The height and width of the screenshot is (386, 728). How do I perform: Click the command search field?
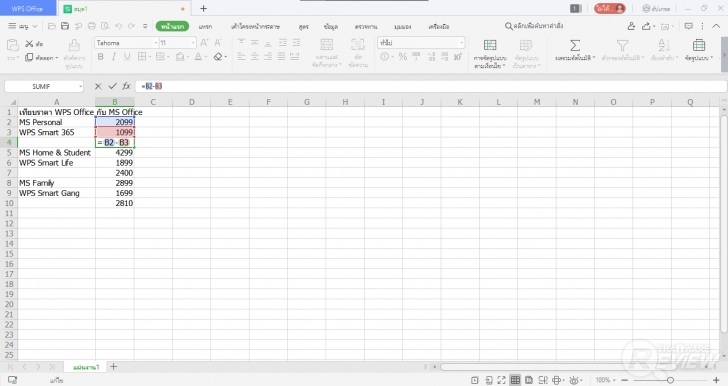click(535, 26)
